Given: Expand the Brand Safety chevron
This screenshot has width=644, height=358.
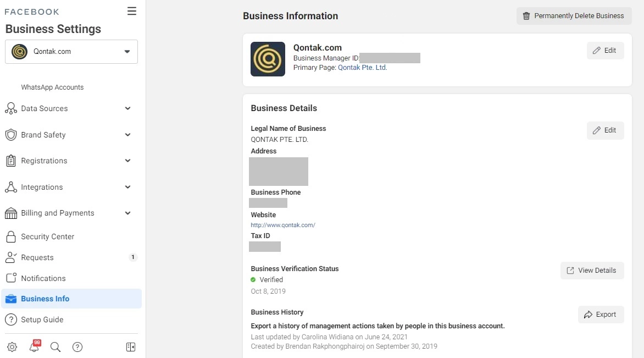Looking at the screenshot, I should (127, 135).
